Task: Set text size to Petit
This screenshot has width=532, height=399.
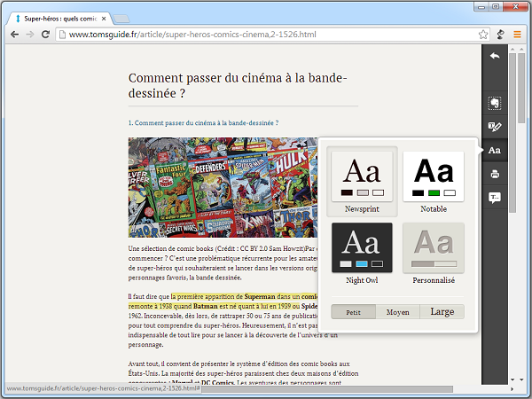Action: click(x=353, y=312)
